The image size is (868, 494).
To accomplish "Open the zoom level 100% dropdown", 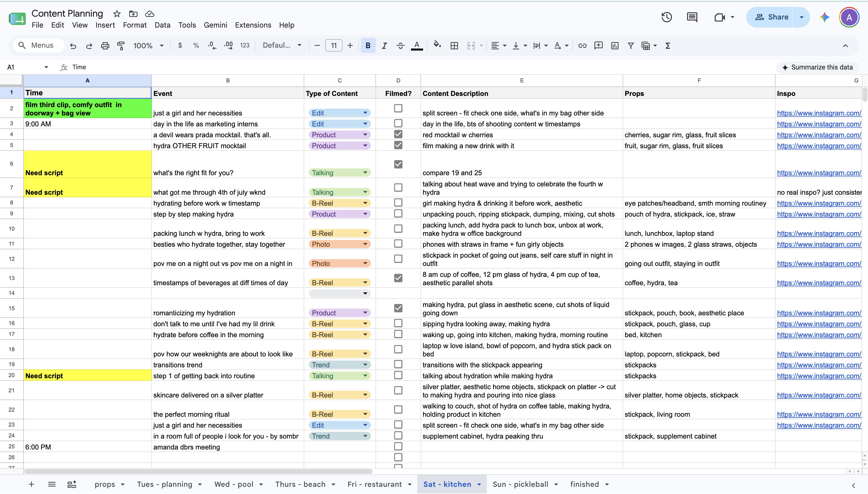I will (148, 45).
